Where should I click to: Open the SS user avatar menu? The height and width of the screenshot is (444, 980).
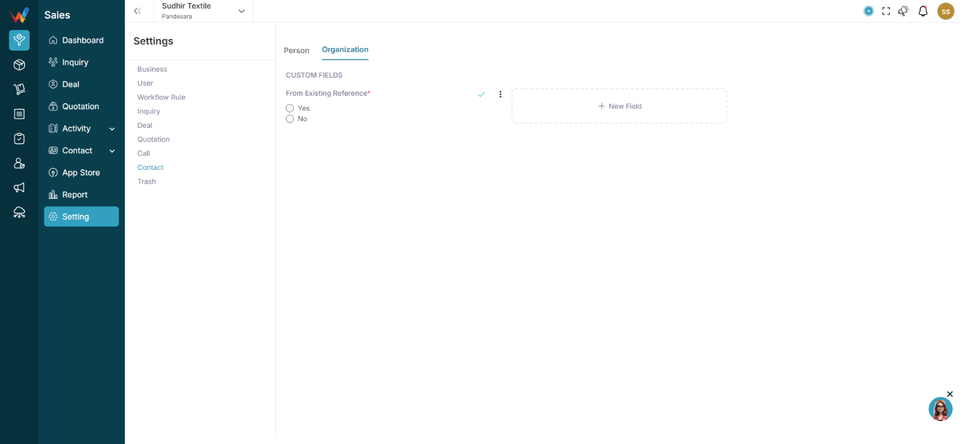[945, 11]
